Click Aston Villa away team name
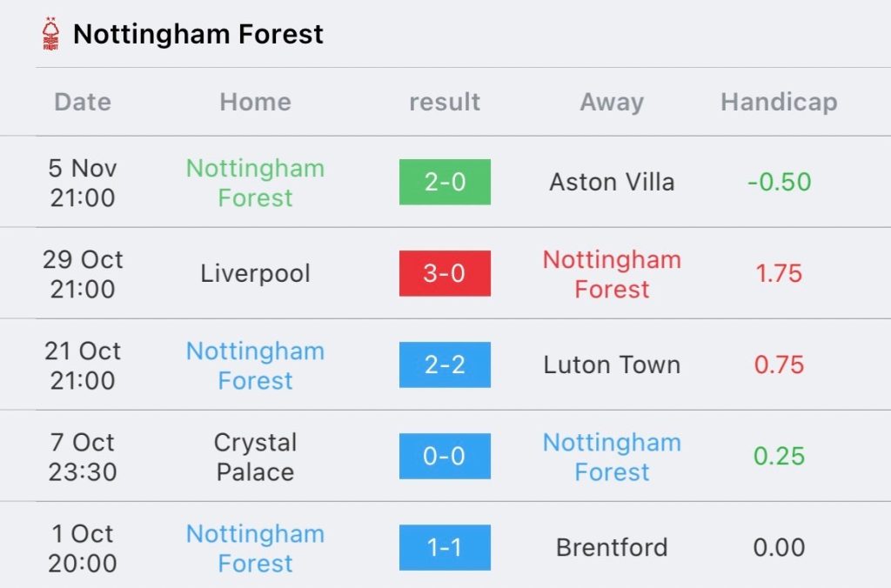 click(612, 183)
